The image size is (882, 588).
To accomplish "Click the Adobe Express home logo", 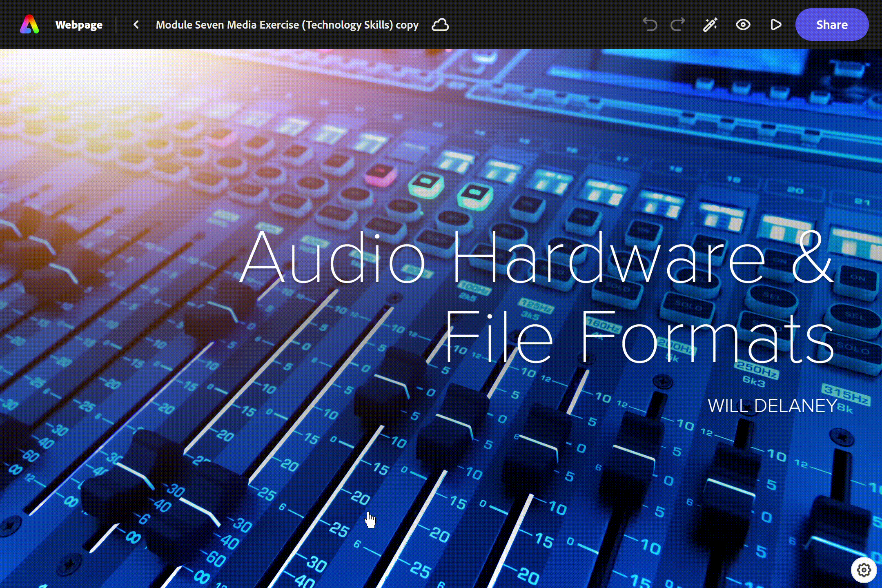I will click(29, 24).
